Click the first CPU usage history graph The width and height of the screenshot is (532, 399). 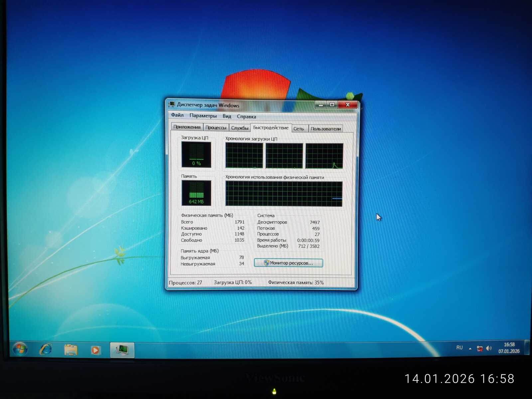click(x=244, y=155)
